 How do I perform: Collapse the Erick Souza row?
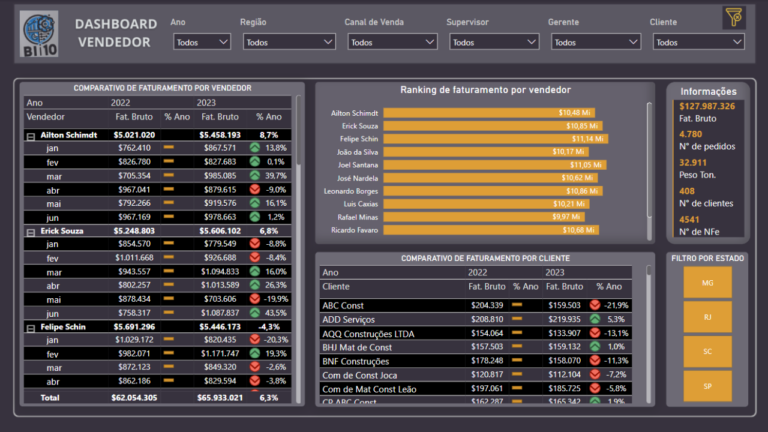[30, 232]
